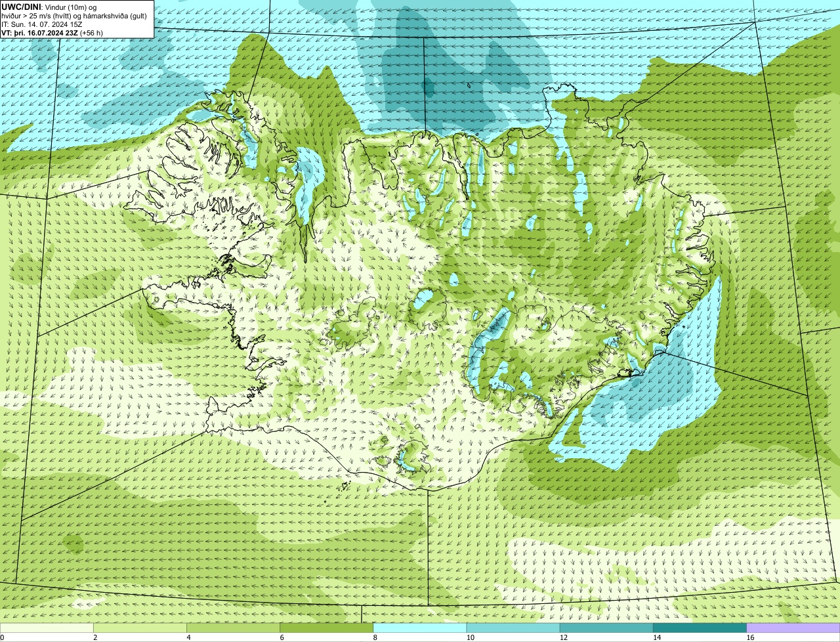Screen dimensions: 840x642
Task: Click the 4–6 m/s green legend swatch
Action: pos(234,628)
